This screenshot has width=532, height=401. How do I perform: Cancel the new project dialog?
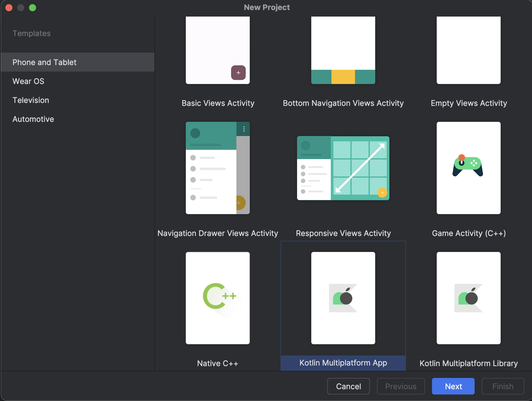coord(348,386)
